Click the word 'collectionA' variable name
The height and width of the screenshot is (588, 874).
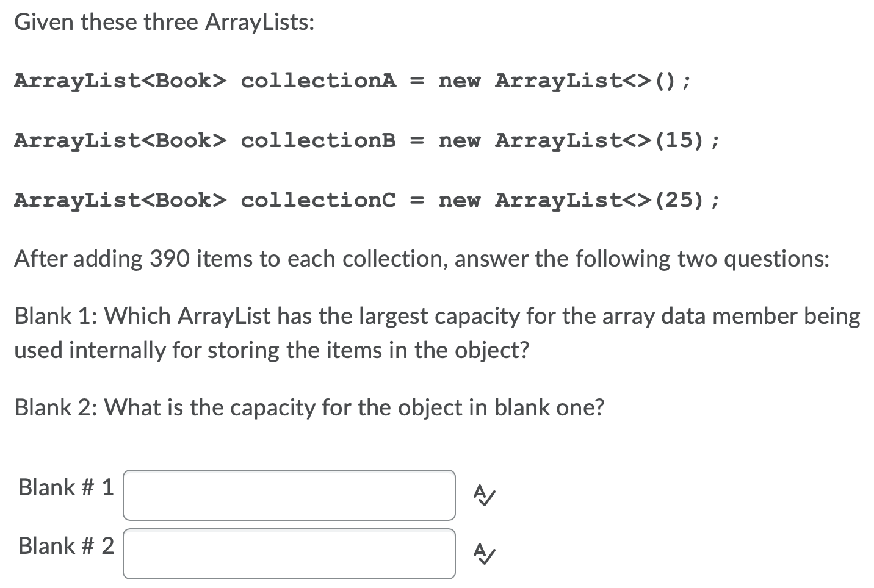[319, 81]
